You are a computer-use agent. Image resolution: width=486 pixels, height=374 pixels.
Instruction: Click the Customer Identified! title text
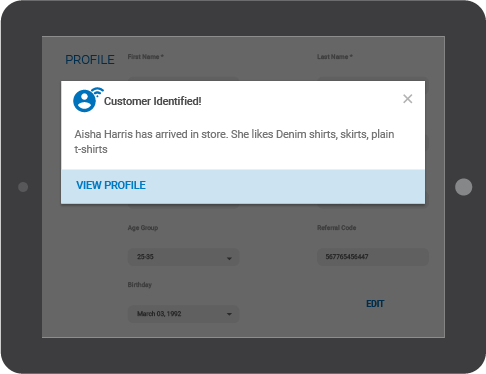tap(153, 101)
